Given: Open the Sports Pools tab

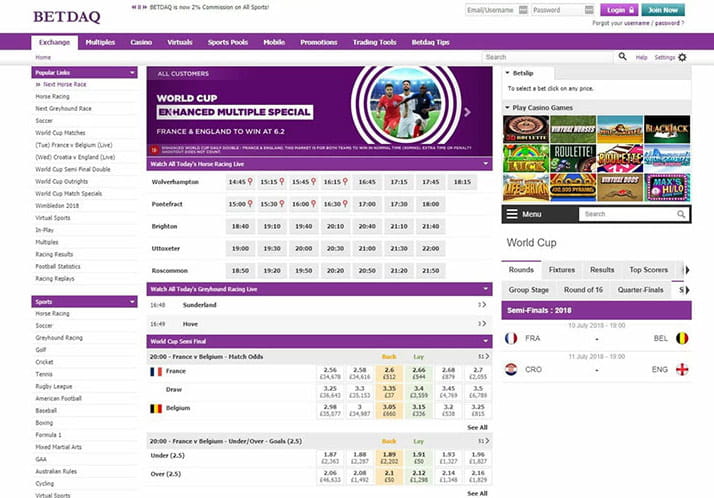Looking at the screenshot, I should click(x=228, y=42).
